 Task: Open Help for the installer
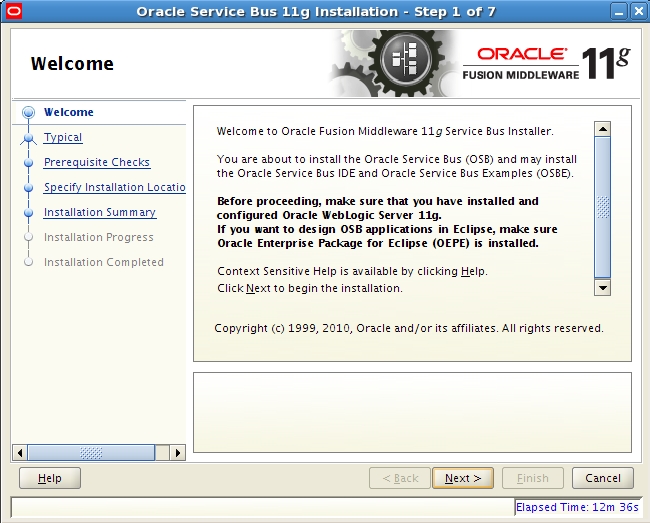point(50,479)
